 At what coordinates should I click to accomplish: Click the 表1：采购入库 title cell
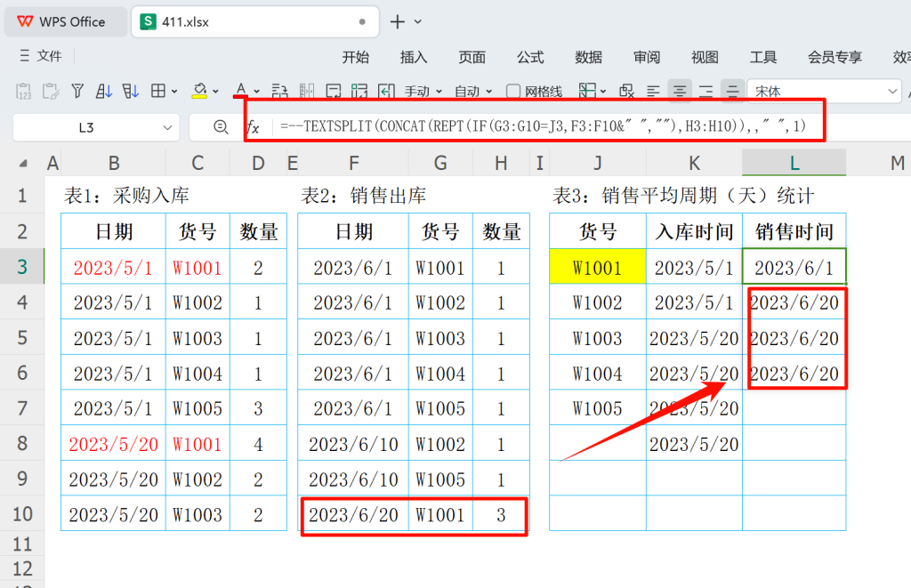click(x=126, y=195)
